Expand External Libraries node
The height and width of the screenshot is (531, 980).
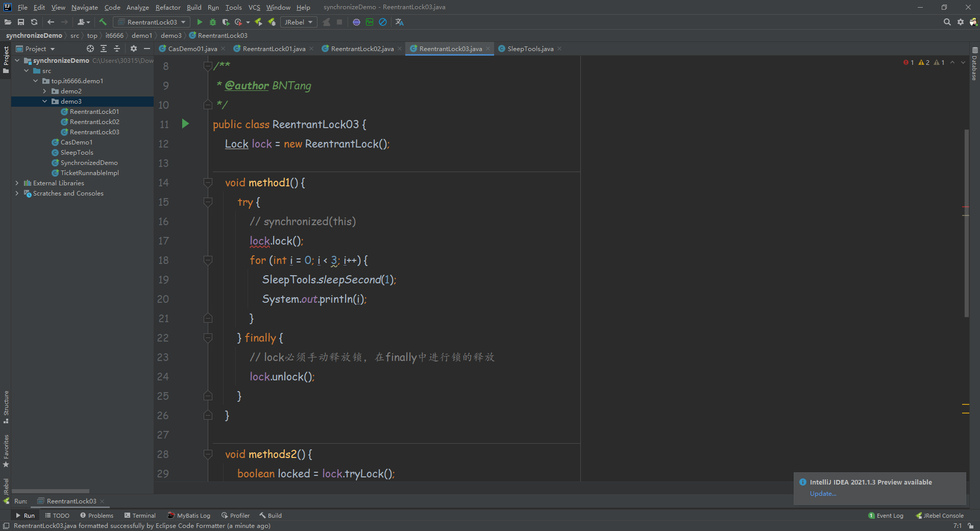pos(17,183)
